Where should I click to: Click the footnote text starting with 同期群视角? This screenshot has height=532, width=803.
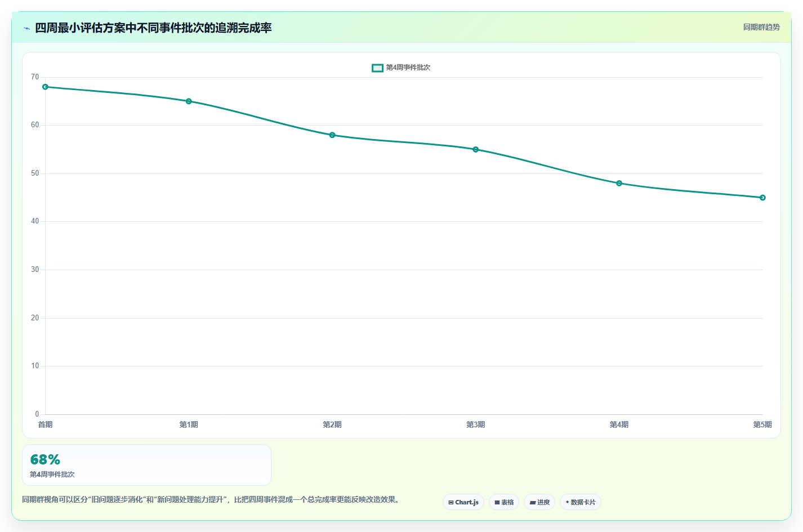[x=212, y=499]
